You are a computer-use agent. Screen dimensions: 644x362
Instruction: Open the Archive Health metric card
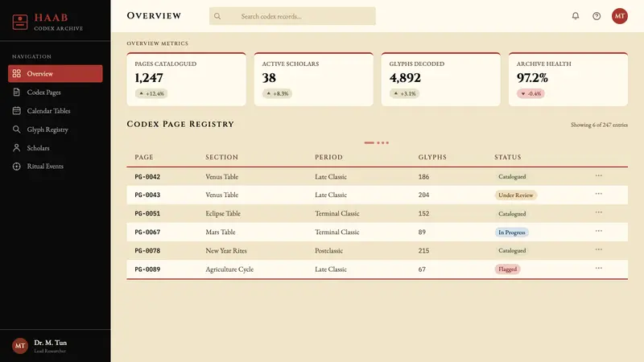[x=568, y=79]
